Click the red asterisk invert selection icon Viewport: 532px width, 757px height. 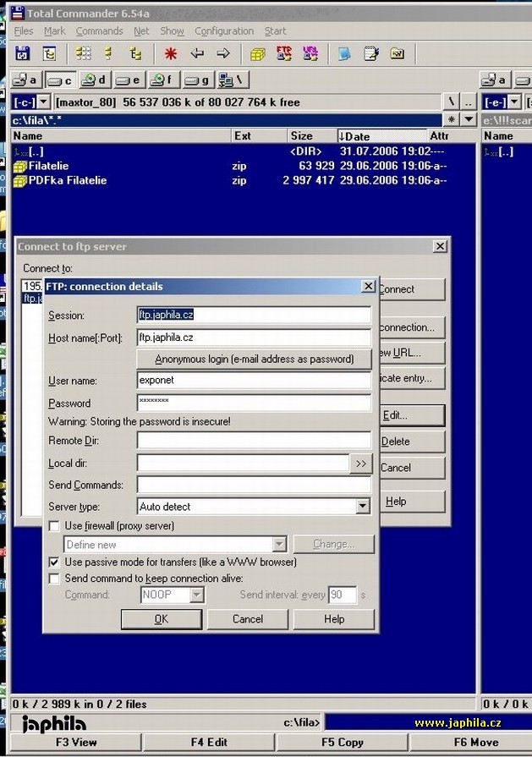[170, 53]
